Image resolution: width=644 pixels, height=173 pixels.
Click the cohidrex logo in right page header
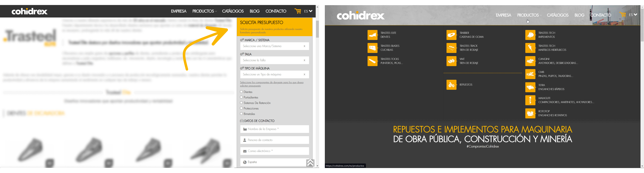coord(361,15)
